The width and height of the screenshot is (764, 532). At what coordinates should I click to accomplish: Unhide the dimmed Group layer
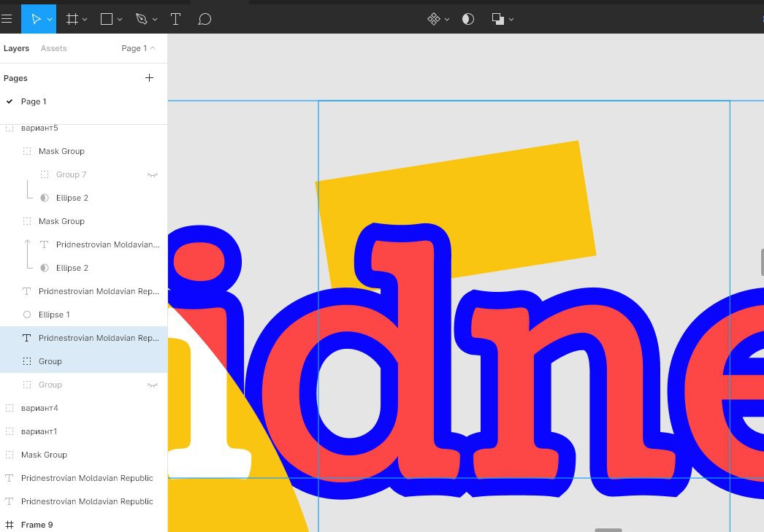pos(153,385)
